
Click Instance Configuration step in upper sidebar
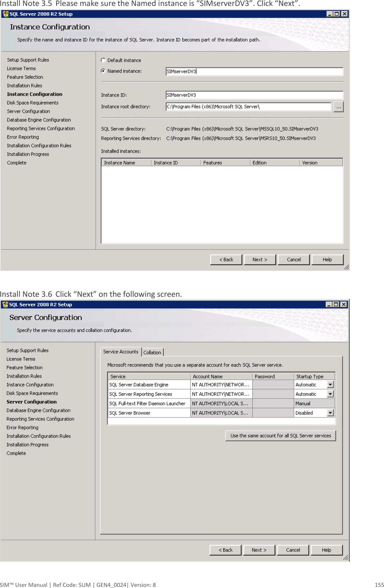pyautogui.click(x=35, y=94)
